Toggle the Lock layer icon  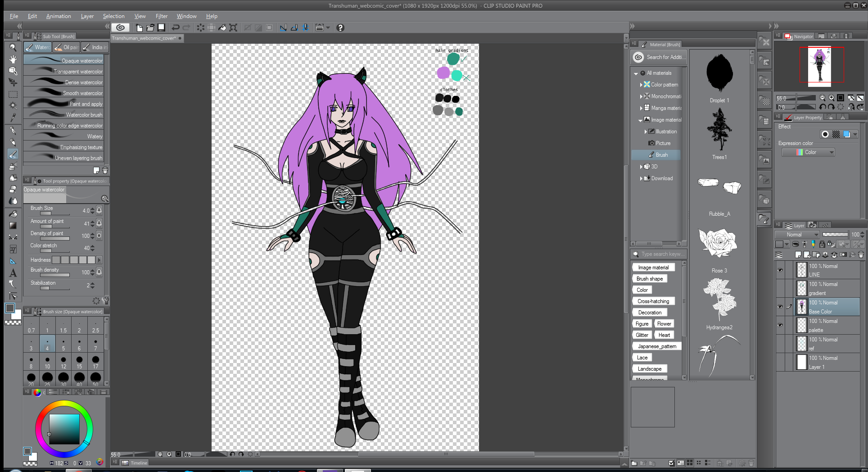pos(822,244)
